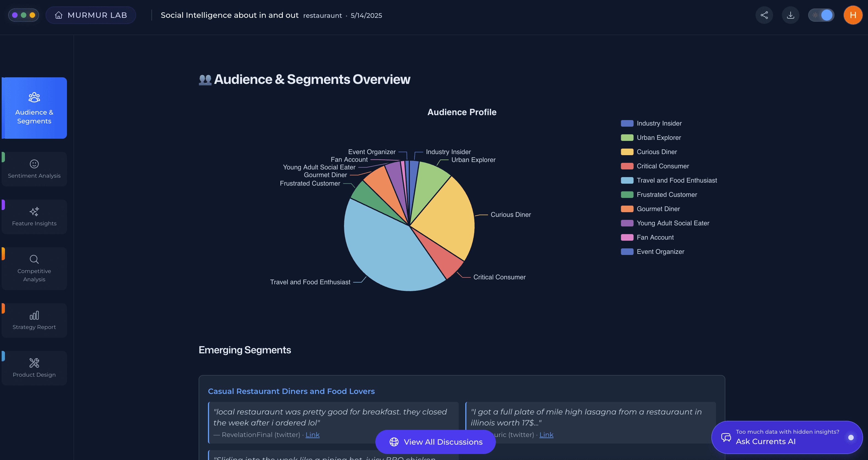This screenshot has height=460, width=868.
Task: Open Feature Insights sparkle icon
Action: tap(34, 212)
